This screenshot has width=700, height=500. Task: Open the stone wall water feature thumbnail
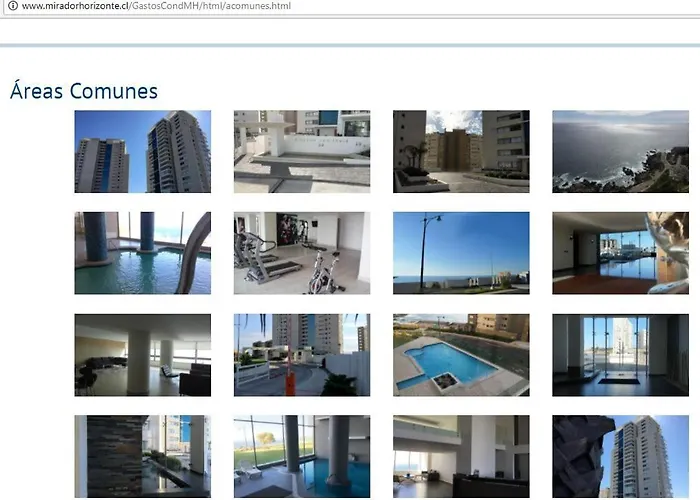tap(143, 456)
